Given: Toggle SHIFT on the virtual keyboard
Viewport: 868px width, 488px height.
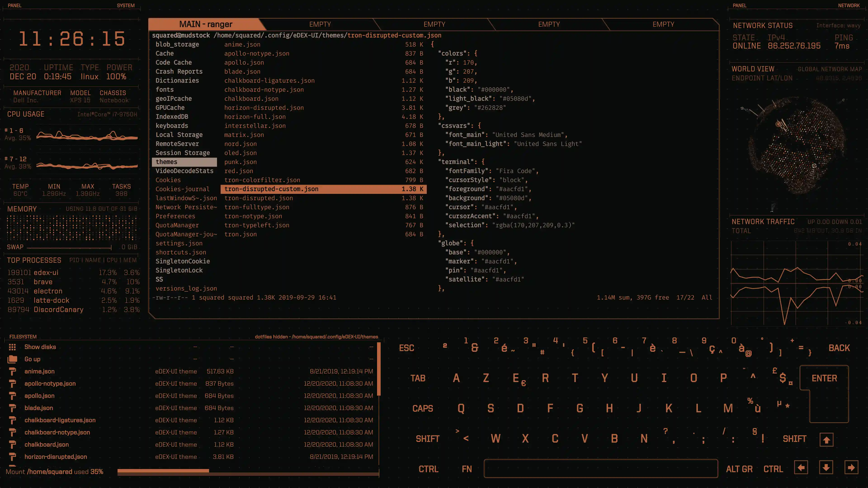Looking at the screenshot, I should pos(427,439).
